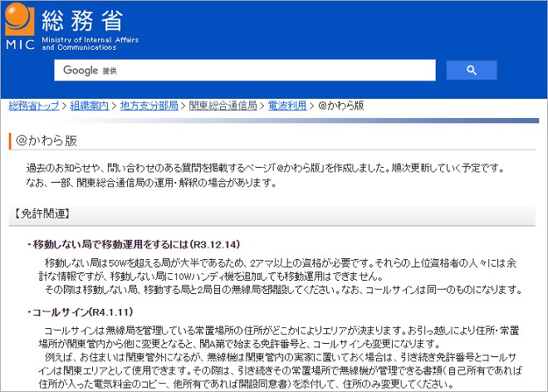Viewport: 548px width, 392px height.
Task: Open the 総務省トップ breadcrumb link
Action: pyautogui.click(x=34, y=105)
